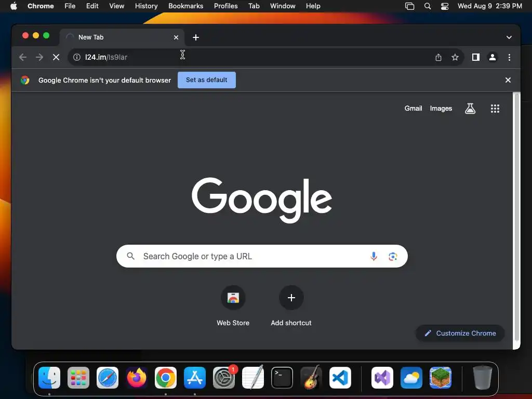Start voice search with microphone

tap(374, 256)
